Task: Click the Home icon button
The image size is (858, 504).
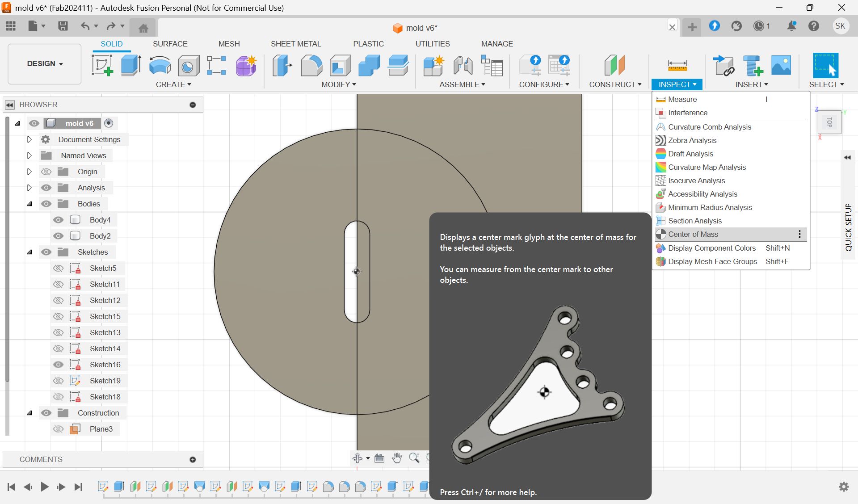Action: click(x=143, y=28)
